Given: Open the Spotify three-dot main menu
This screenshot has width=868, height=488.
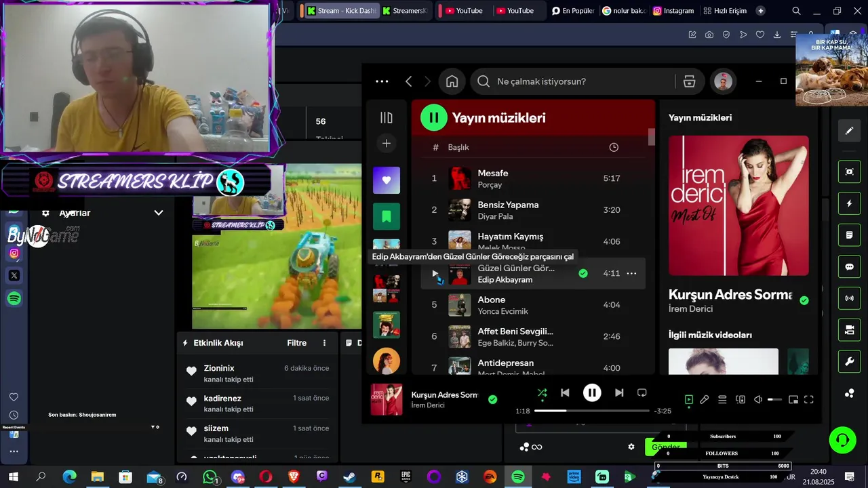Looking at the screenshot, I should click(382, 81).
